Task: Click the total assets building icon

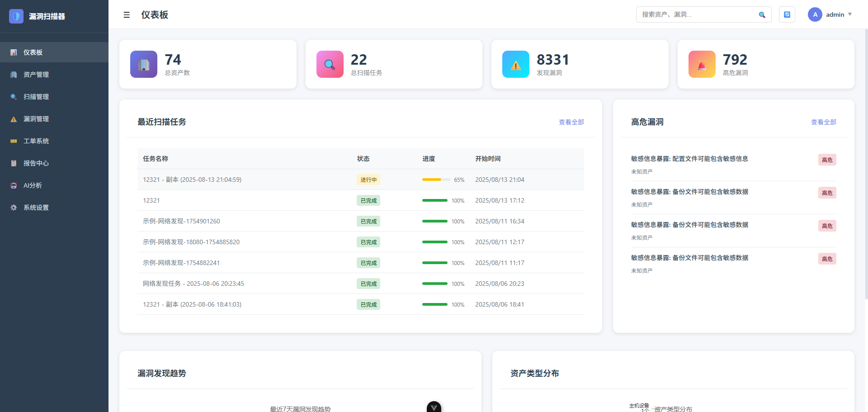Action: click(144, 64)
